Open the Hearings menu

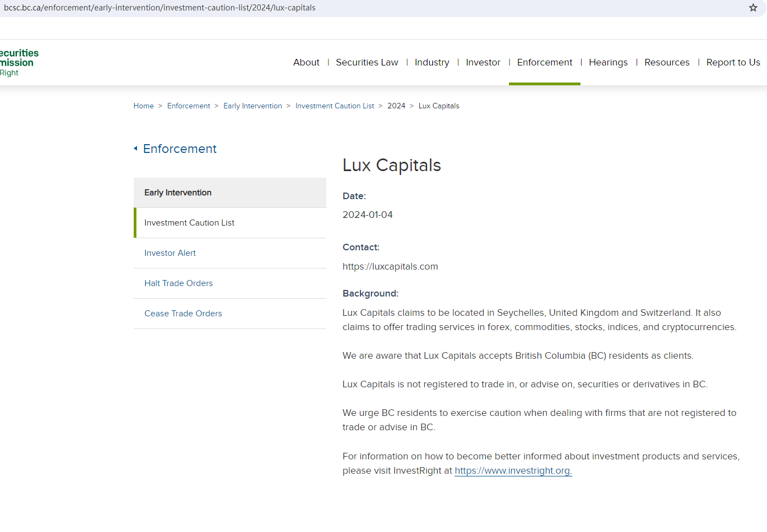pyautogui.click(x=608, y=62)
